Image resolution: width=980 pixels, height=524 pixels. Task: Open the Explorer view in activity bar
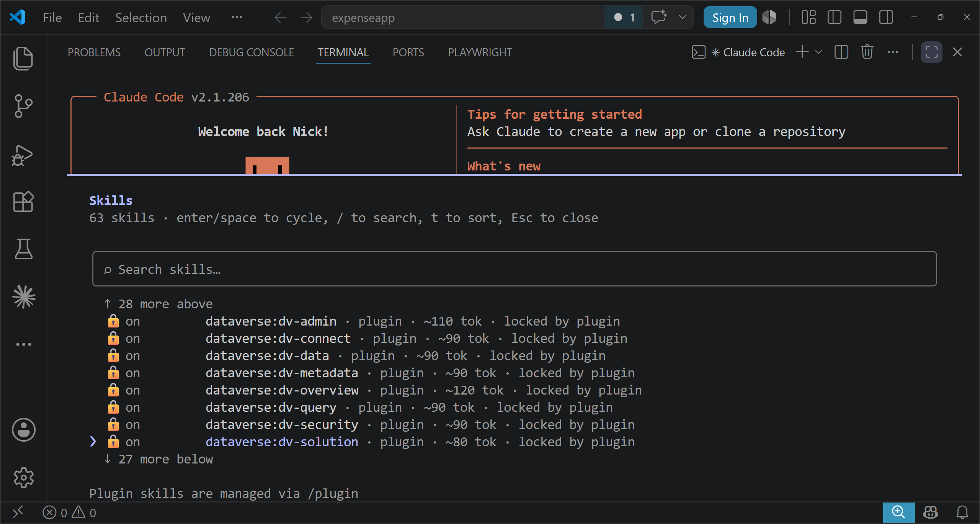pyautogui.click(x=23, y=58)
